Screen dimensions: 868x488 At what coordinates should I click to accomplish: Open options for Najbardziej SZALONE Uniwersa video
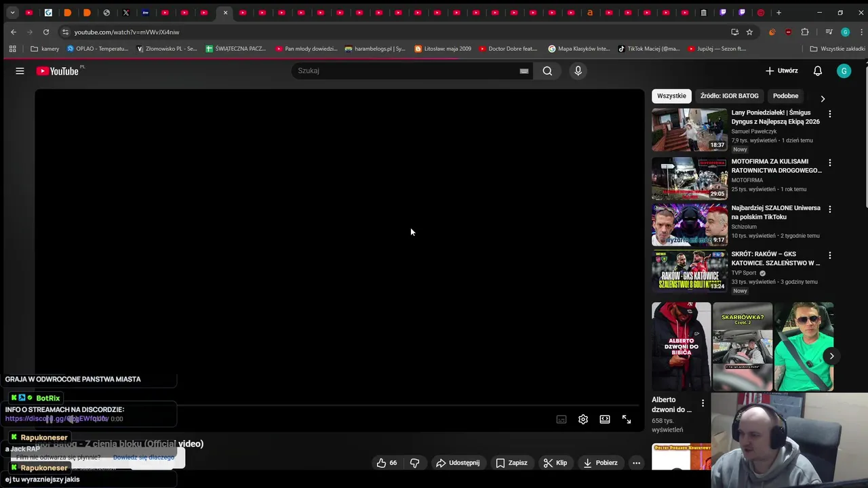click(x=829, y=209)
